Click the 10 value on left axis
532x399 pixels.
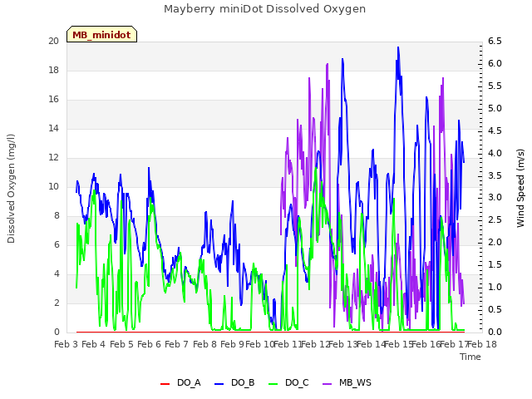[x=53, y=186]
